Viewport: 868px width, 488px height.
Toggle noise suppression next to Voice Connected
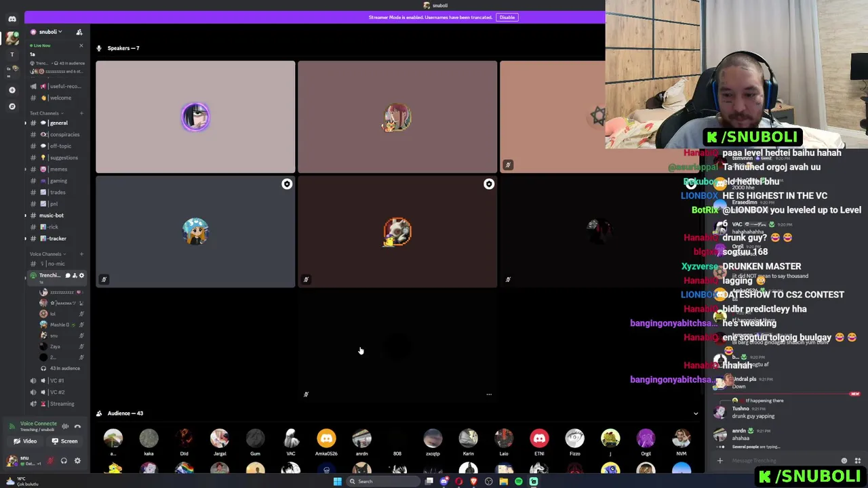[65, 426]
